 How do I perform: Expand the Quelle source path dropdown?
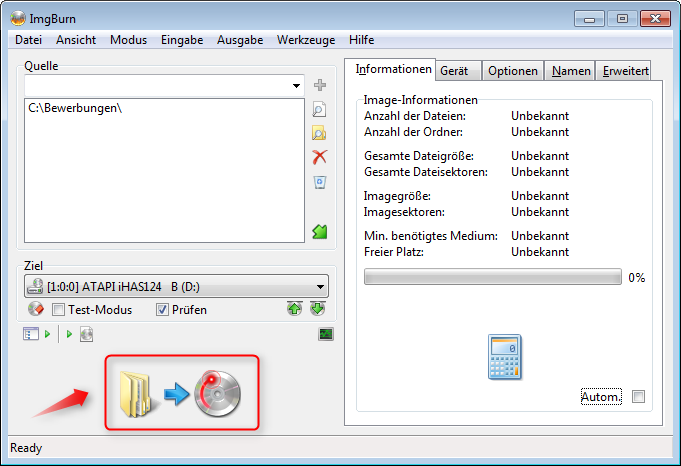point(296,86)
